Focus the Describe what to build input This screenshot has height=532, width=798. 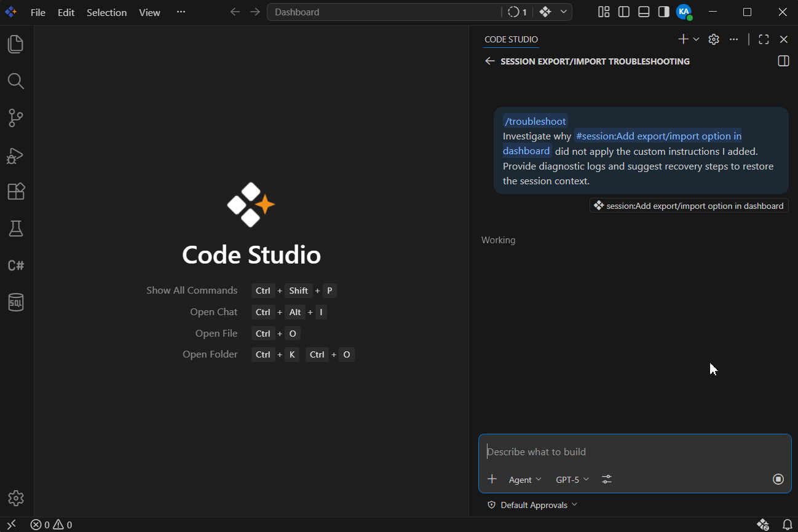634,452
